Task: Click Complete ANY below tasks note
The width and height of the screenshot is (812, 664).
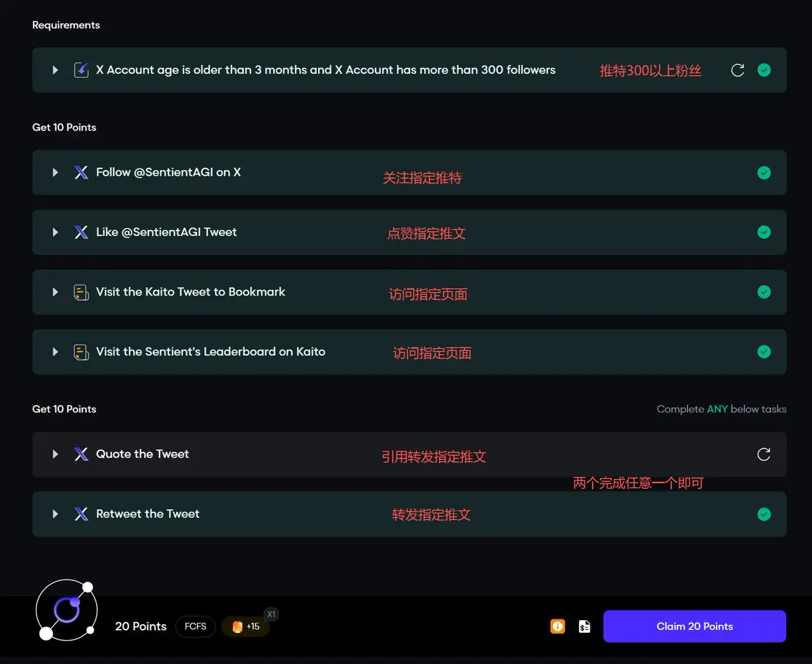Action: (x=721, y=409)
